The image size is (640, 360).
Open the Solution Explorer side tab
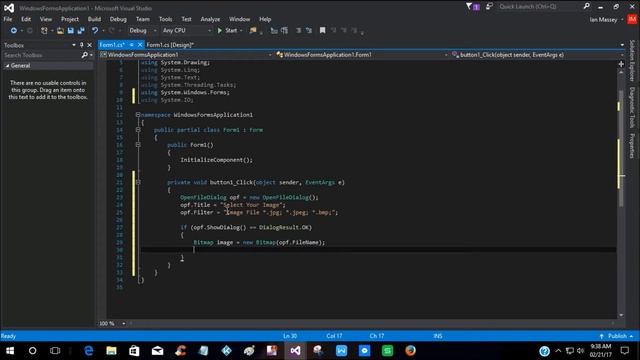coord(632,61)
